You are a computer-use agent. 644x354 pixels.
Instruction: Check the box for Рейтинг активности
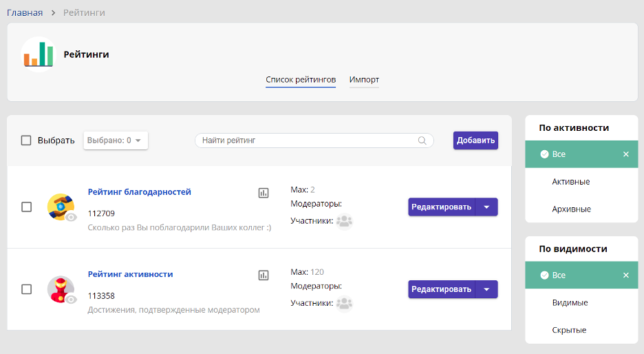[26, 289]
